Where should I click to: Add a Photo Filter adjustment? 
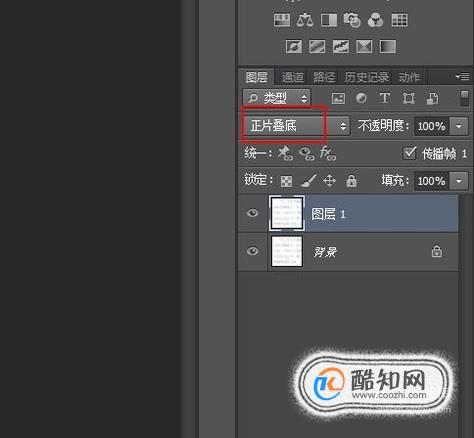pos(352,20)
